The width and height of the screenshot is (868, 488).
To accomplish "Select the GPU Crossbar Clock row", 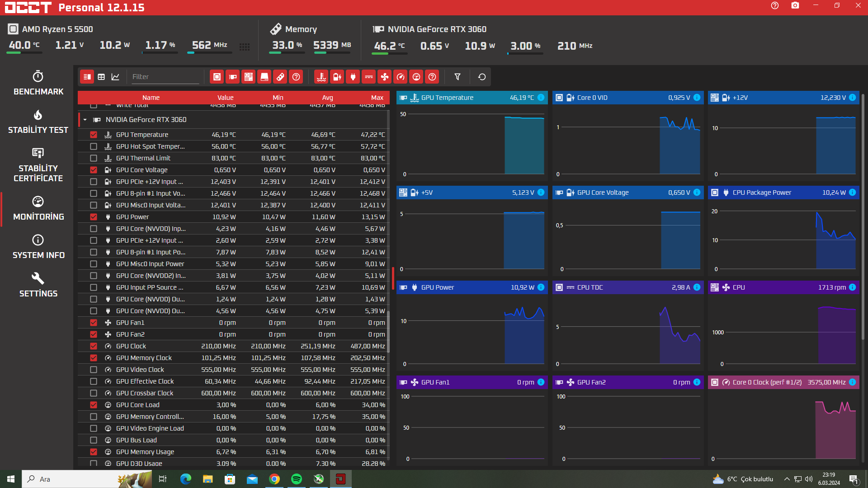I will coord(233,393).
